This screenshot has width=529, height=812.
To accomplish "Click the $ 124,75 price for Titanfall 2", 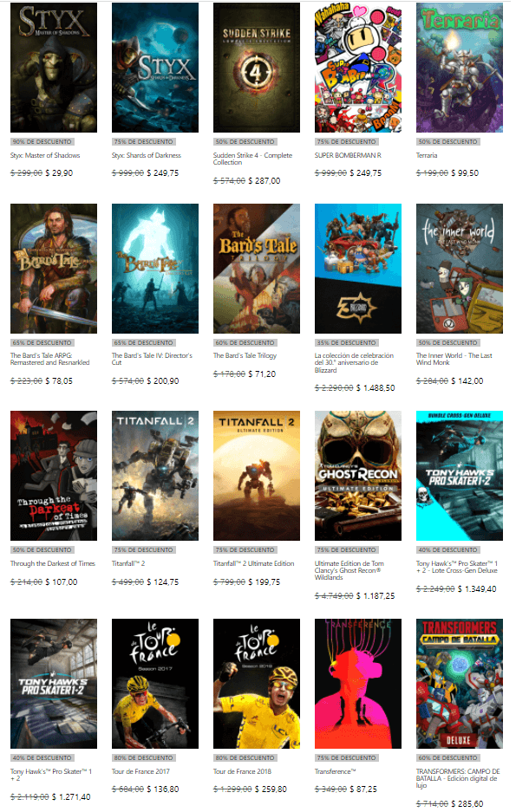I will 163,582.
